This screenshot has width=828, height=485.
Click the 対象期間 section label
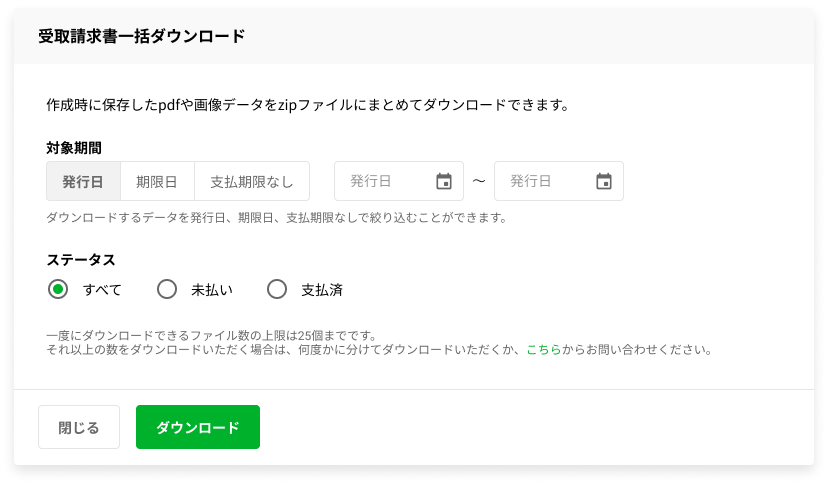point(74,148)
